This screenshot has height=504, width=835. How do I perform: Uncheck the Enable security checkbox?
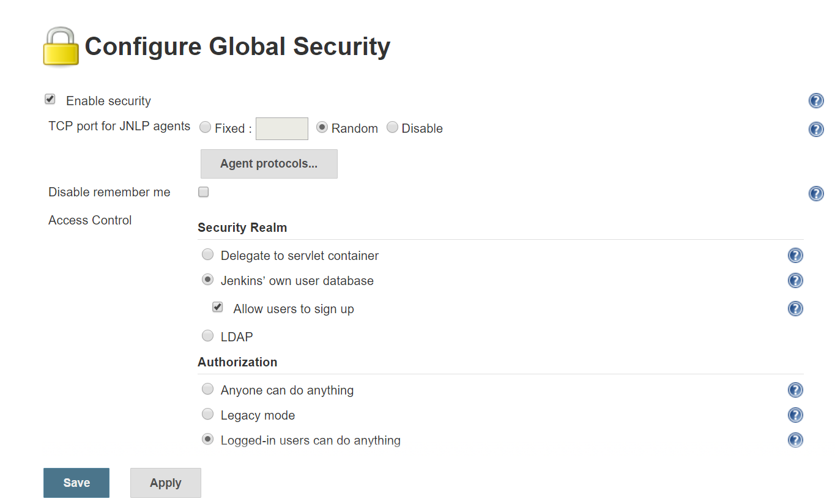[x=50, y=99]
